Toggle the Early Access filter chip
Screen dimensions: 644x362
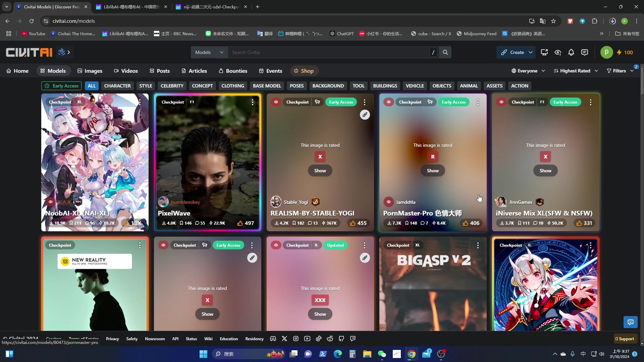point(61,86)
